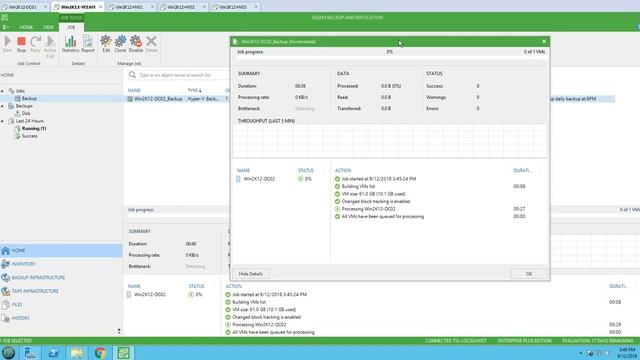Open Chrome from the taskbar

click(100, 353)
